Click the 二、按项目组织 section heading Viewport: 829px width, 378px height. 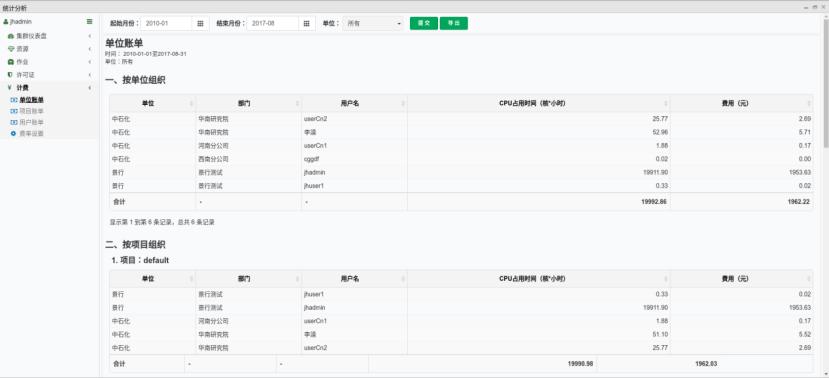tap(135, 245)
